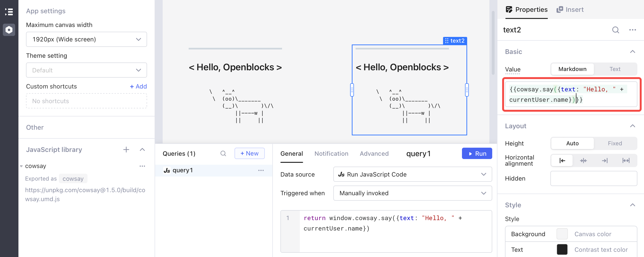This screenshot has height=257, width=644.
Task: Open query1 more options menu
Action: coord(261,170)
